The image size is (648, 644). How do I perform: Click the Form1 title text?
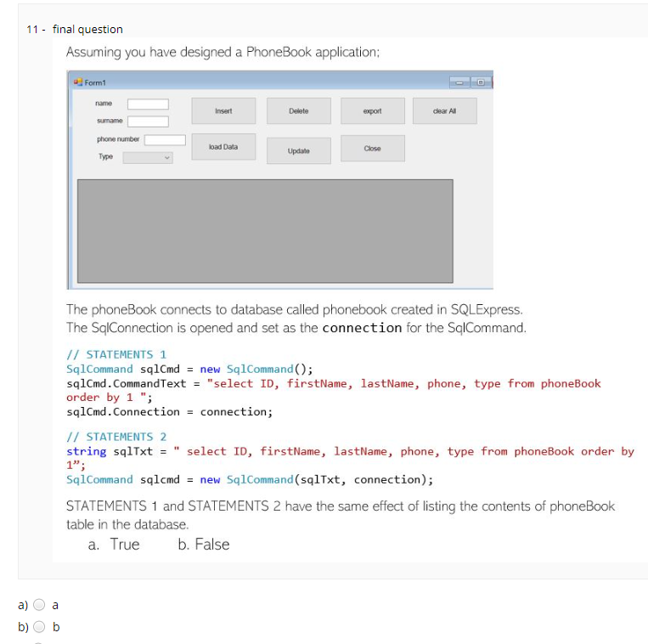tap(95, 82)
